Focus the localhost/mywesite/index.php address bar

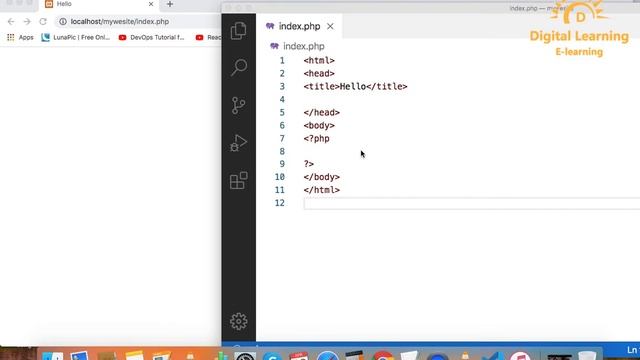click(120, 22)
